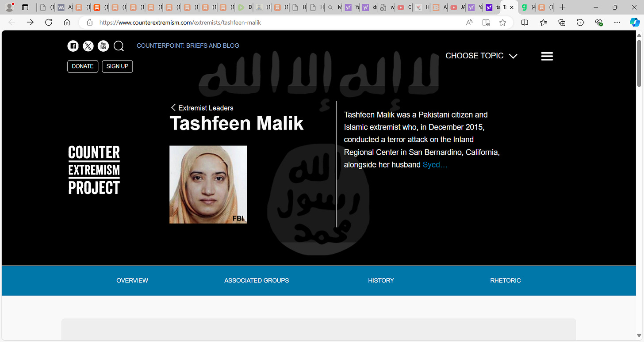Open browser split screen icon
644x342 pixels.
tap(525, 23)
